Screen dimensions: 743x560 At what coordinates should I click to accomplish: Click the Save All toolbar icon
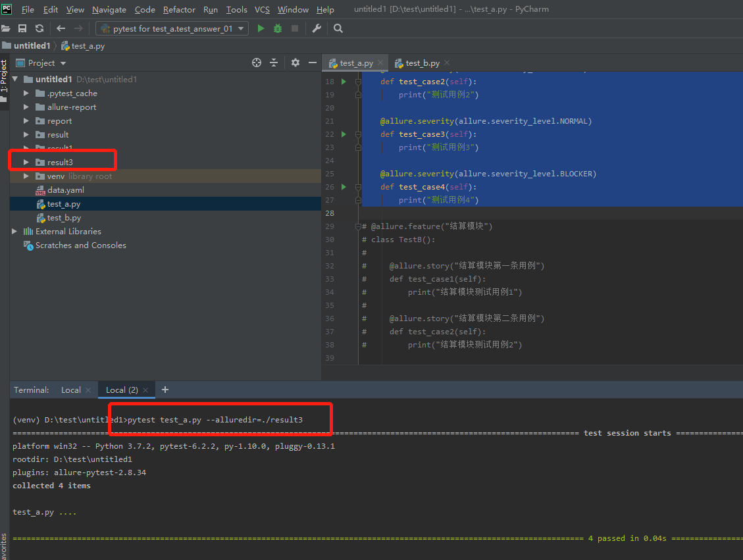click(22, 28)
